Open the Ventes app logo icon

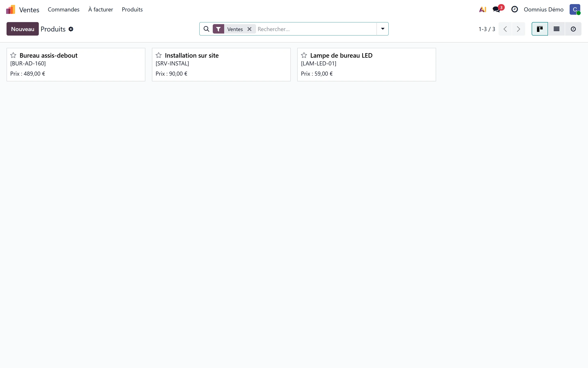[10, 9]
